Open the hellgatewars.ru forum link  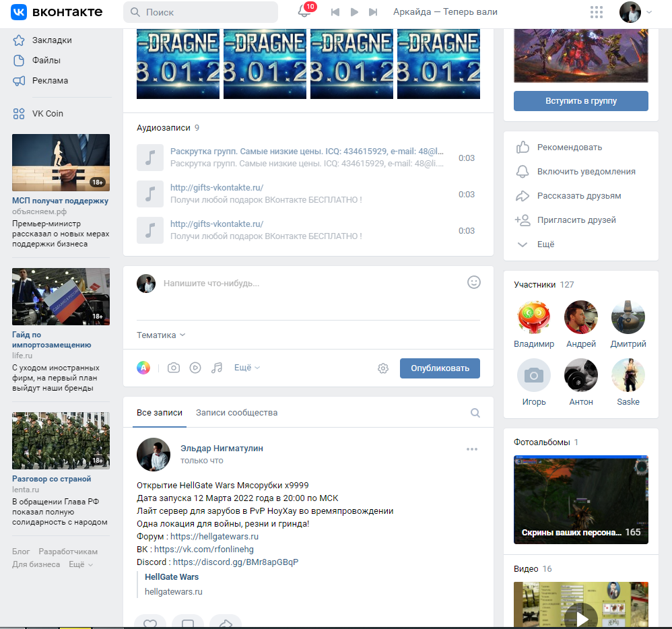pos(214,536)
